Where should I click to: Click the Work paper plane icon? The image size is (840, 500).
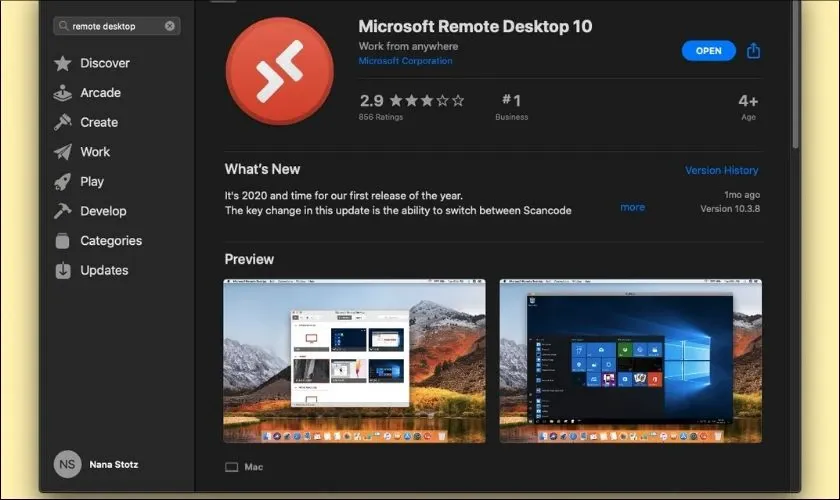63,152
